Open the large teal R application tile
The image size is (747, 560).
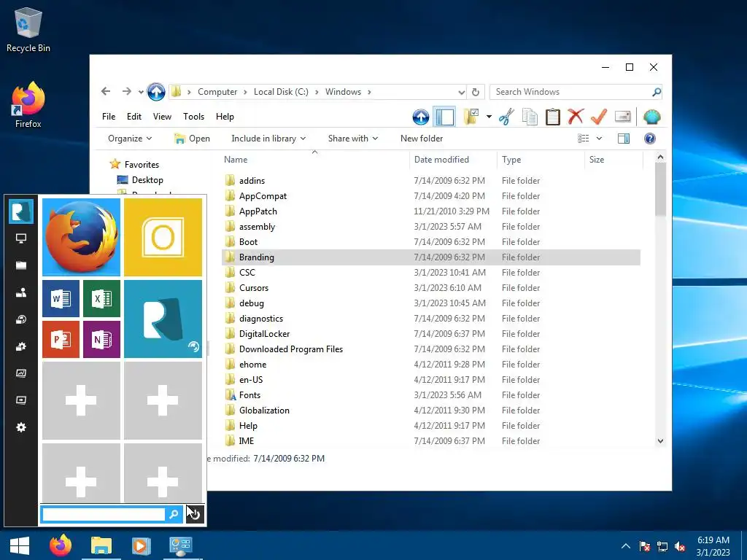(163, 319)
